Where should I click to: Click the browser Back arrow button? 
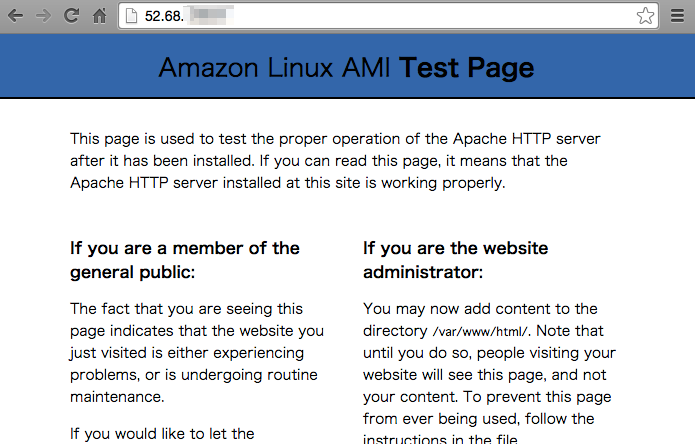click(15, 16)
